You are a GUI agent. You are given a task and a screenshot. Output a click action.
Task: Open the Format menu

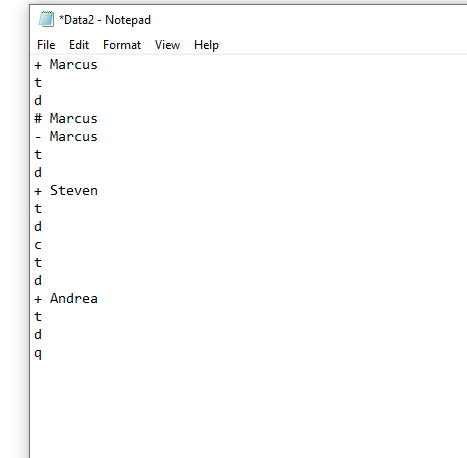click(x=122, y=45)
